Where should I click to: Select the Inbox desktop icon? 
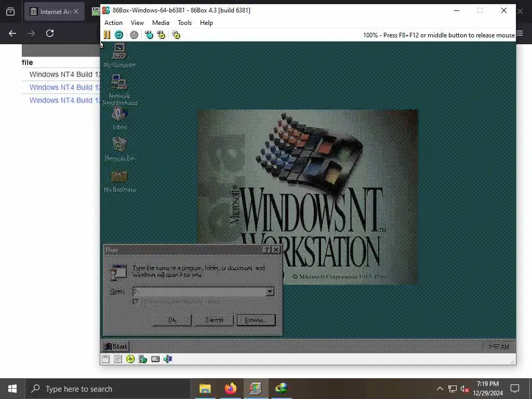tap(119, 118)
